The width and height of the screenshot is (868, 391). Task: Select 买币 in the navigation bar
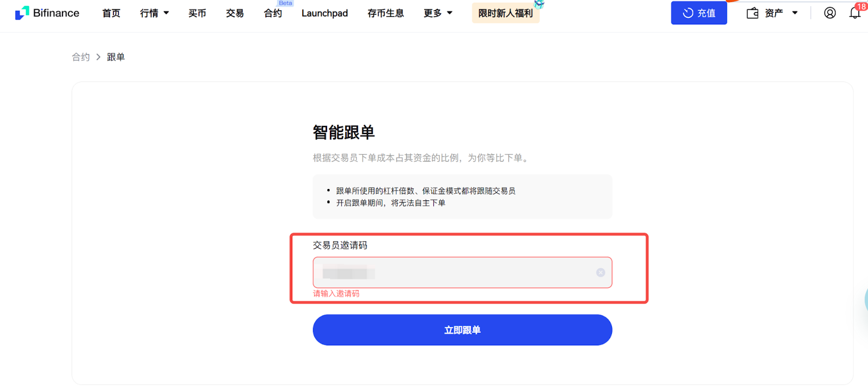coord(197,13)
